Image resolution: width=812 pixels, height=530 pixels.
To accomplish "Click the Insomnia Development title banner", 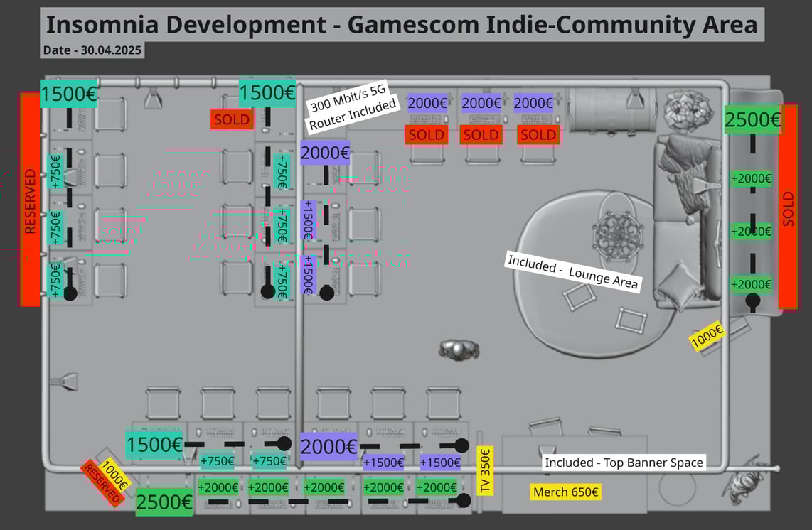I will coord(402,24).
